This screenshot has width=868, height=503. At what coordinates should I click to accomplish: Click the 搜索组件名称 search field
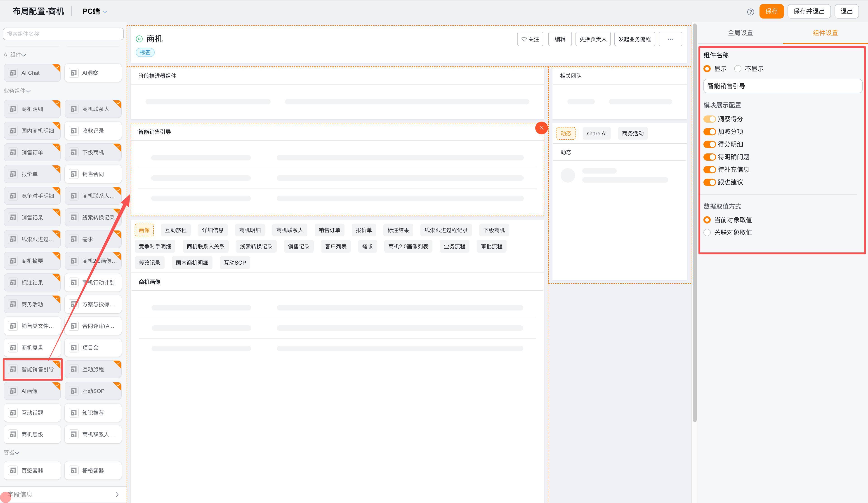(63, 34)
